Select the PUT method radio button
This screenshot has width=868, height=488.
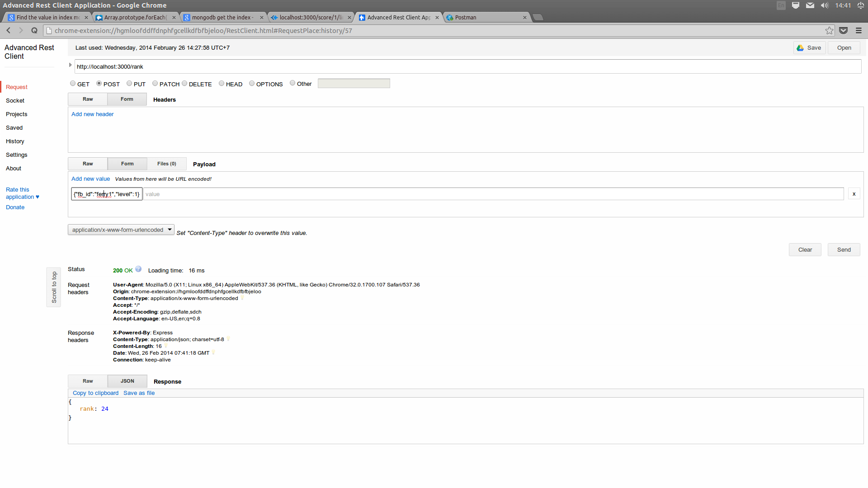tap(129, 83)
